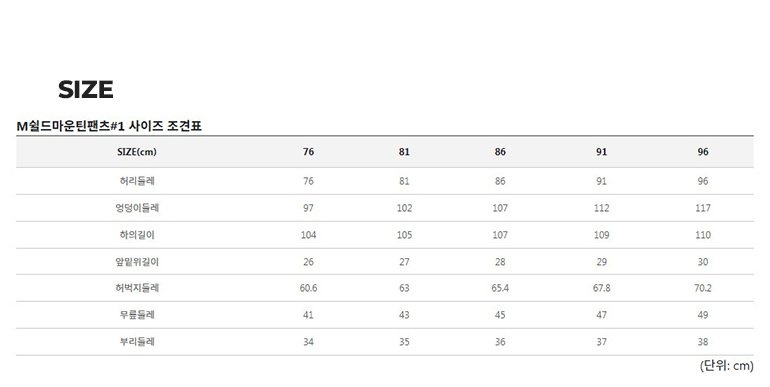Screen dimensions: 770x387
Task: Select the size 96 column header
Action: pyautogui.click(x=703, y=152)
